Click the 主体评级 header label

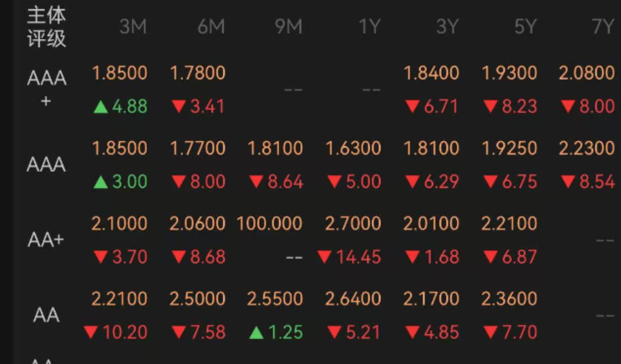tap(47, 27)
